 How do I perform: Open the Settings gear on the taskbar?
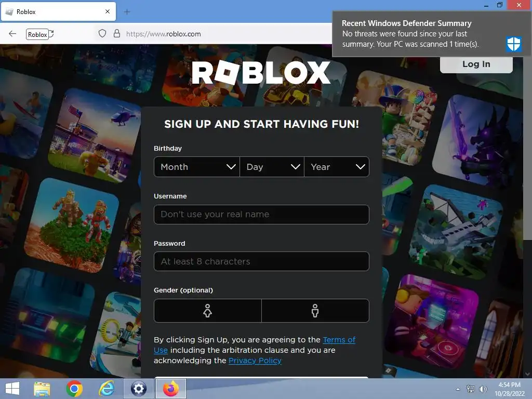point(138,389)
